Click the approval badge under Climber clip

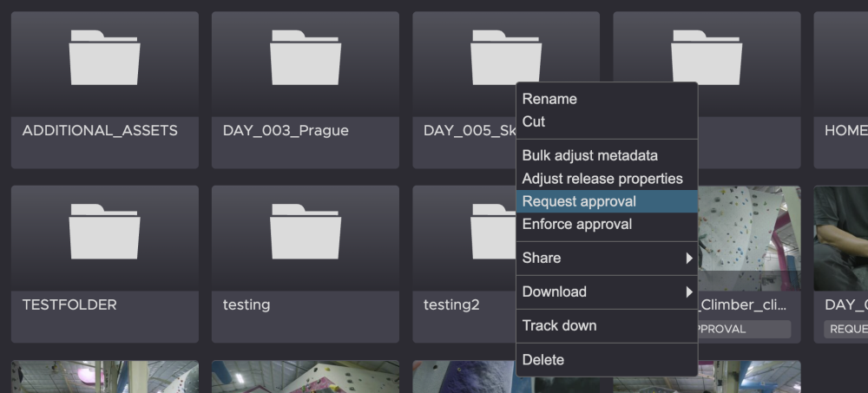744,329
